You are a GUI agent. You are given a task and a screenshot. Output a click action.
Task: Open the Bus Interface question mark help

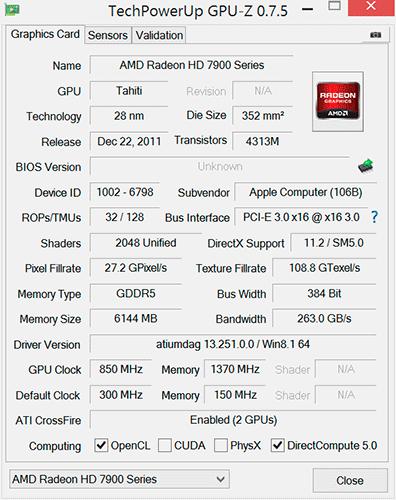tap(374, 217)
